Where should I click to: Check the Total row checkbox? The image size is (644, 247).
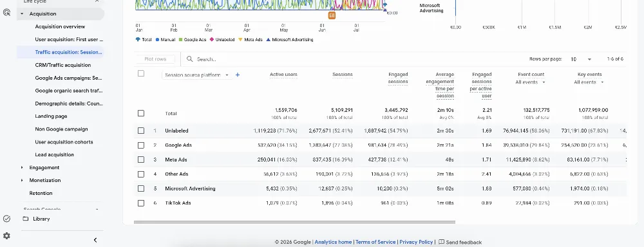pos(141,113)
